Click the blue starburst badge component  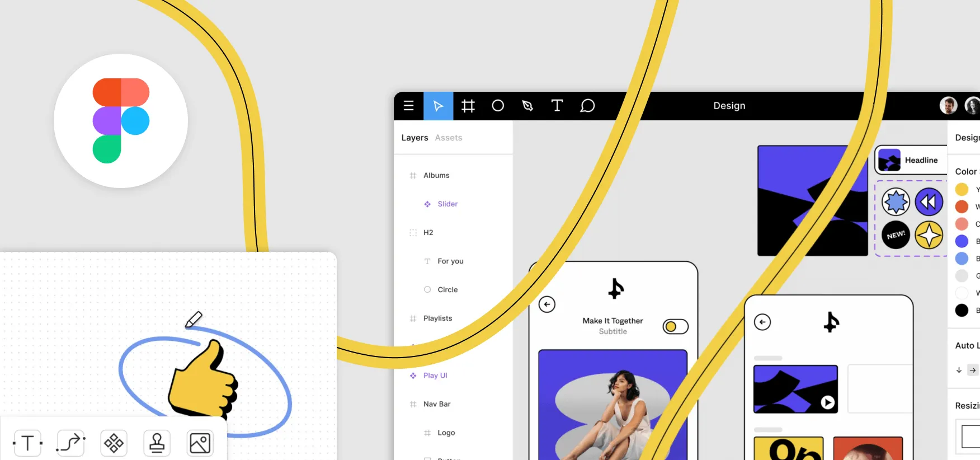[896, 202]
